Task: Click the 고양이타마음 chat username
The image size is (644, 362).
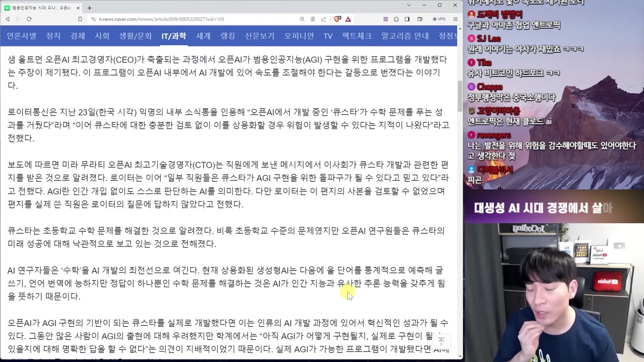Action: [498, 111]
